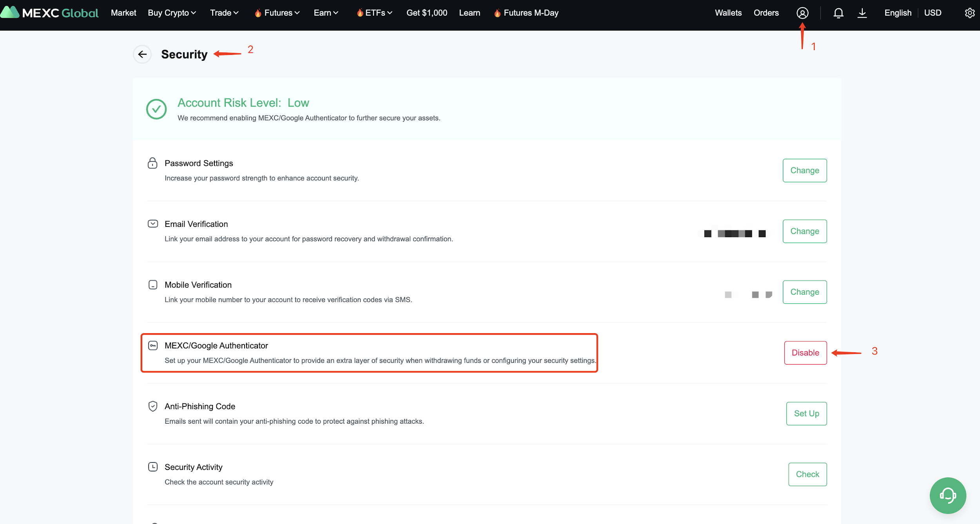Expand the Futures dropdown menu
This screenshot has height=524, width=980.
(x=281, y=13)
